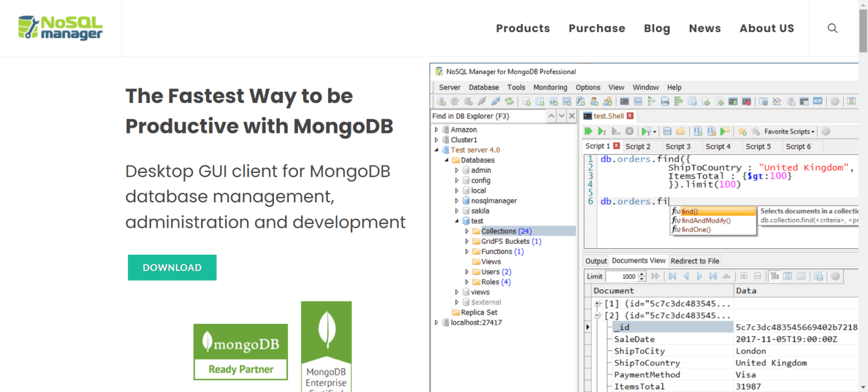Switch to text view mode icon
The width and height of the screenshot is (868, 392).
click(x=801, y=276)
